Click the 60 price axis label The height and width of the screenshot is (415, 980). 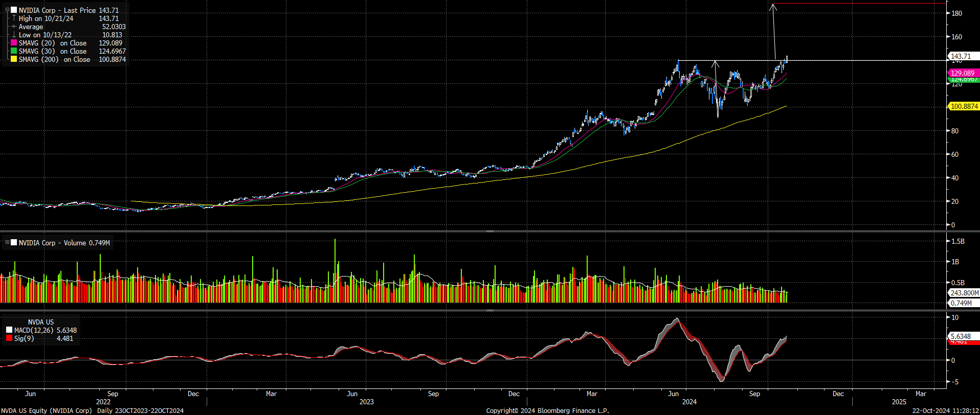(x=955, y=154)
